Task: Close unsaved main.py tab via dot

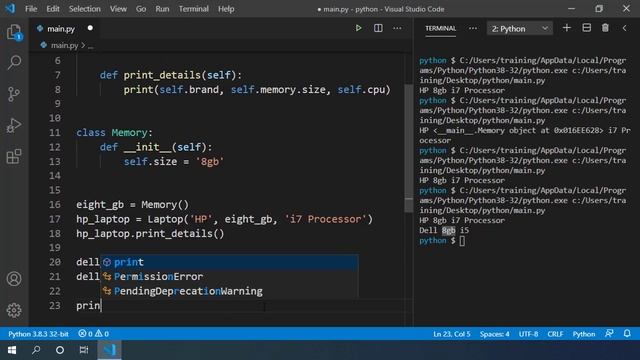Action: coord(90,28)
